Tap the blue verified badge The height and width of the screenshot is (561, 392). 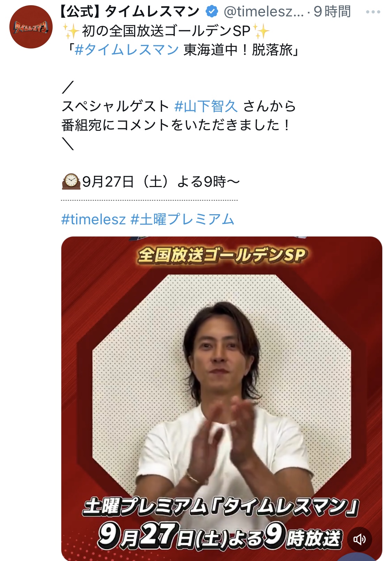212,12
